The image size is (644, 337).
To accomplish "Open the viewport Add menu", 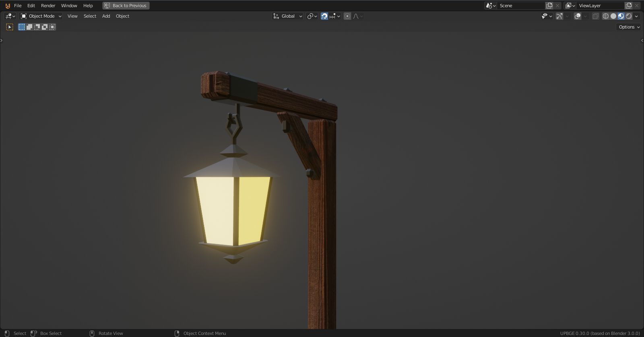I will pos(106,16).
